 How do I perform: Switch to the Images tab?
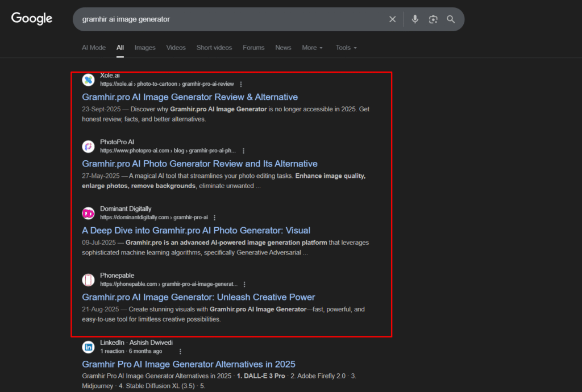click(145, 48)
